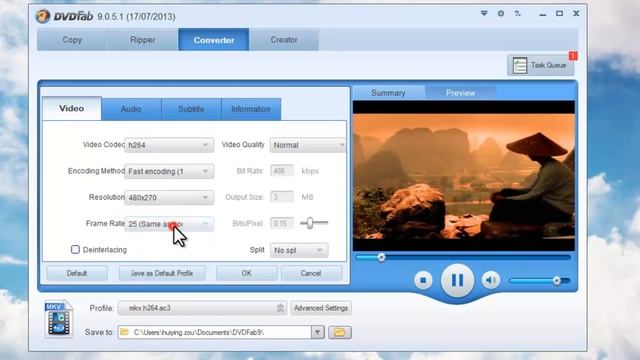The width and height of the screenshot is (640, 360).
Task: Cancel the advanced settings
Action: pyautogui.click(x=311, y=273)
